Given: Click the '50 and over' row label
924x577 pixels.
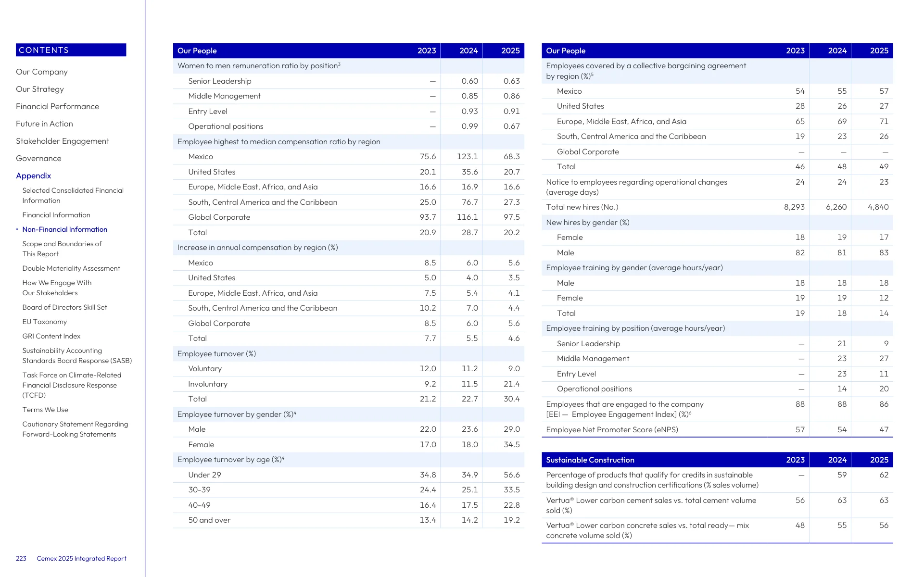Looking at the screenshot, I should coord(209,520).
